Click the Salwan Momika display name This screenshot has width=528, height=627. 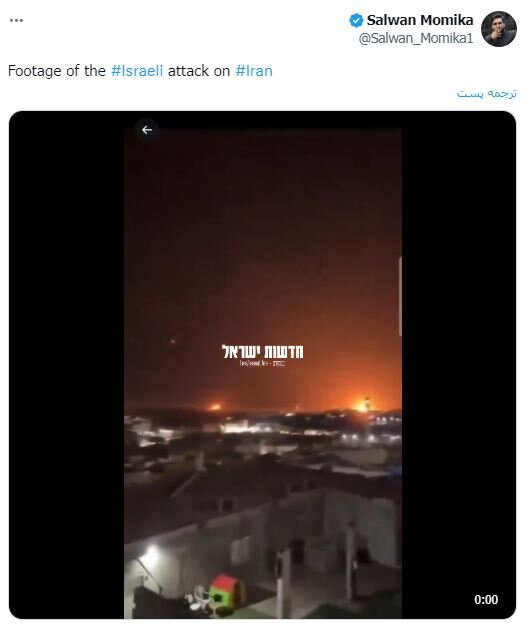coord(420,20)
